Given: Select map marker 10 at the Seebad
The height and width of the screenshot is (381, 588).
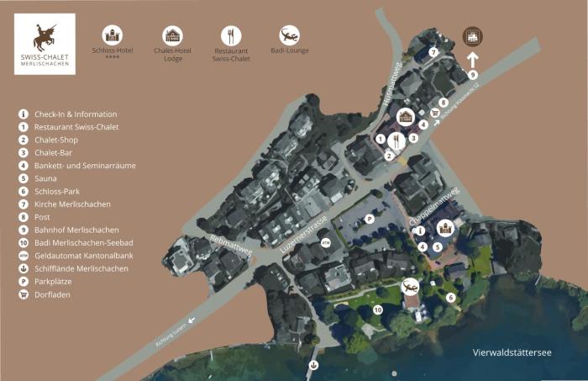Looking at the screenshot, I should point(377,310).
